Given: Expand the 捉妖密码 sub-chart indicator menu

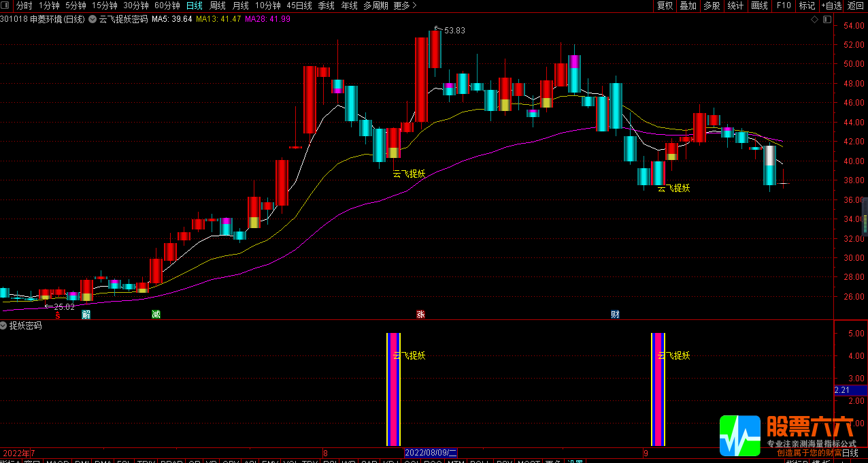Looking at the screenshot, I should tap(4, 325).
